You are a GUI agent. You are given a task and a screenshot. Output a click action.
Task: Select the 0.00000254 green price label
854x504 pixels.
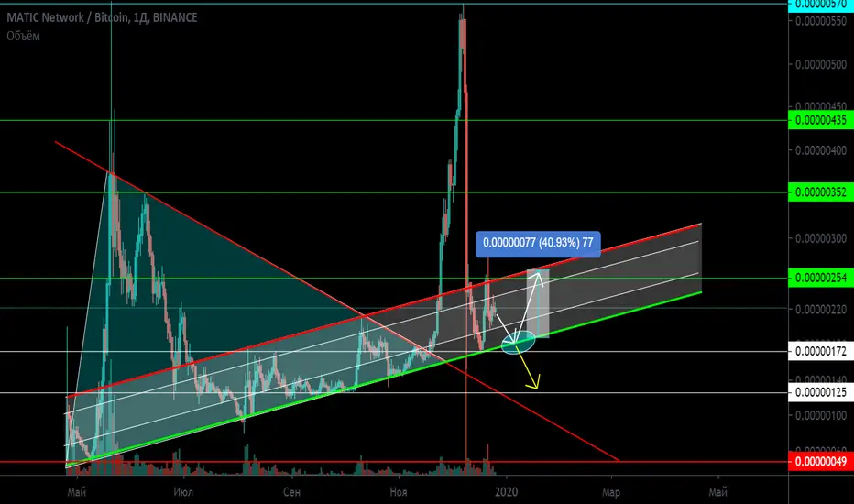click(821, 278)
